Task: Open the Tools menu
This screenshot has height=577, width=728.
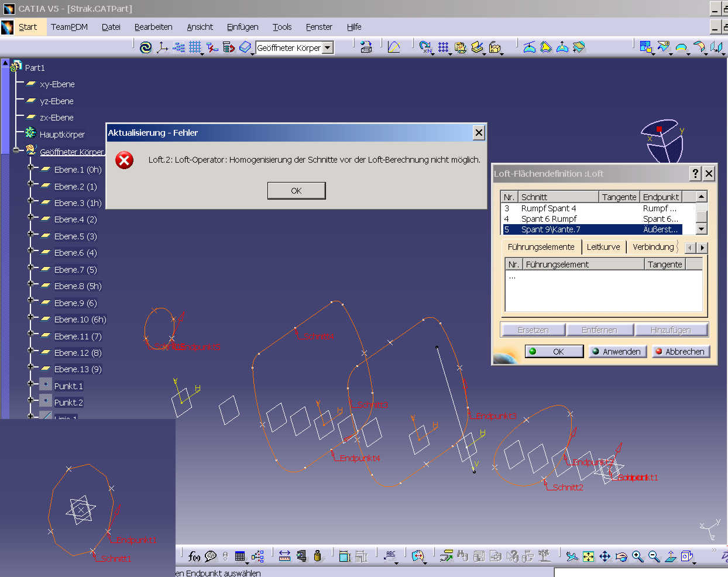Action: point(282,27)
